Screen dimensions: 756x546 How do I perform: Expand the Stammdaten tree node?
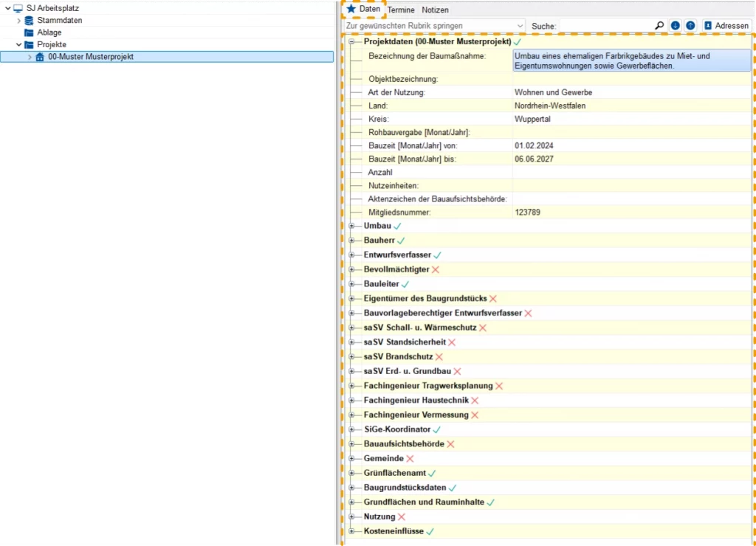(x=19, y=21)
